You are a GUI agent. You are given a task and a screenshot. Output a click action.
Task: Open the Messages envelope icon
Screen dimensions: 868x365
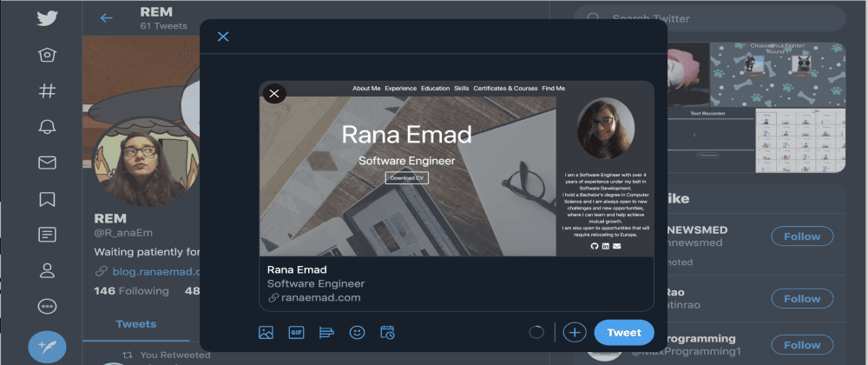[48, 163]
